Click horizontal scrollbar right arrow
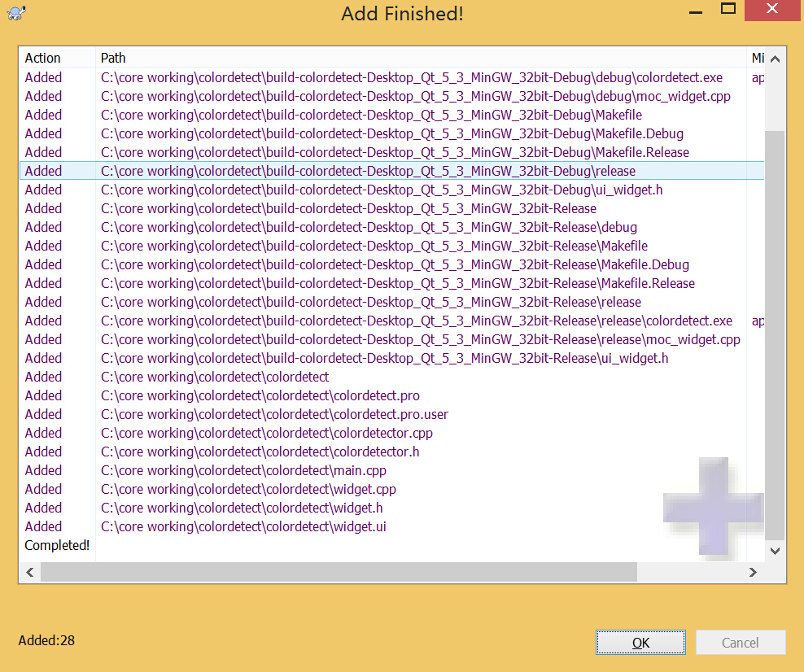The image size is (804, 672). (753, 572)
